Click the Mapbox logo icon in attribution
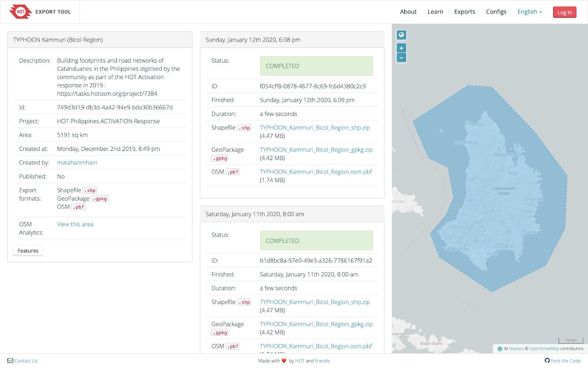This screenshot has width=588, height=368. [x=500, y=348]
